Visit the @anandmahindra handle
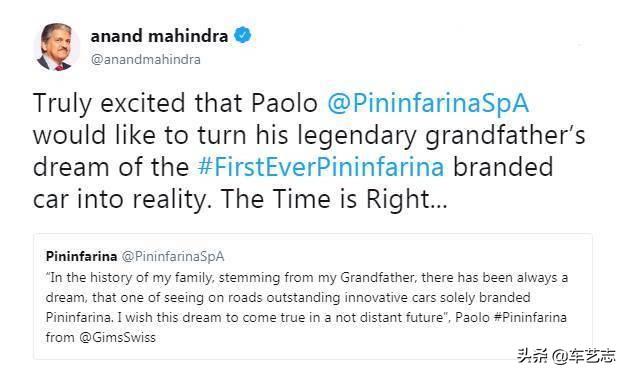Image resolution: width=627 pixels, height=375 pixels. [146, 60]
